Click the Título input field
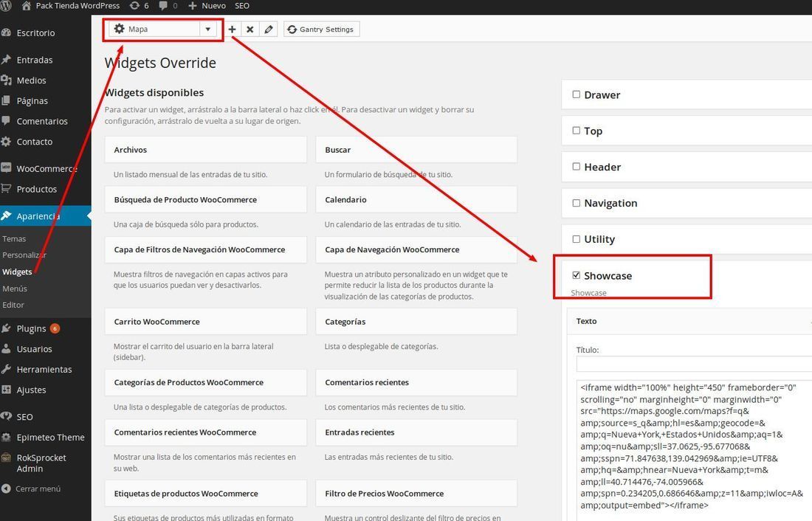812x521 pixels. pos(694,364)
